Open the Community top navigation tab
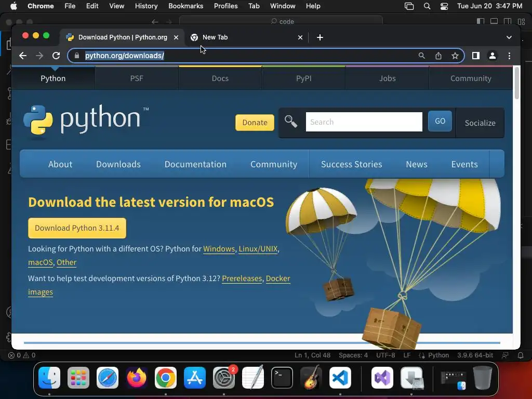This screenshot has width=532, height=399. [471, 78]
